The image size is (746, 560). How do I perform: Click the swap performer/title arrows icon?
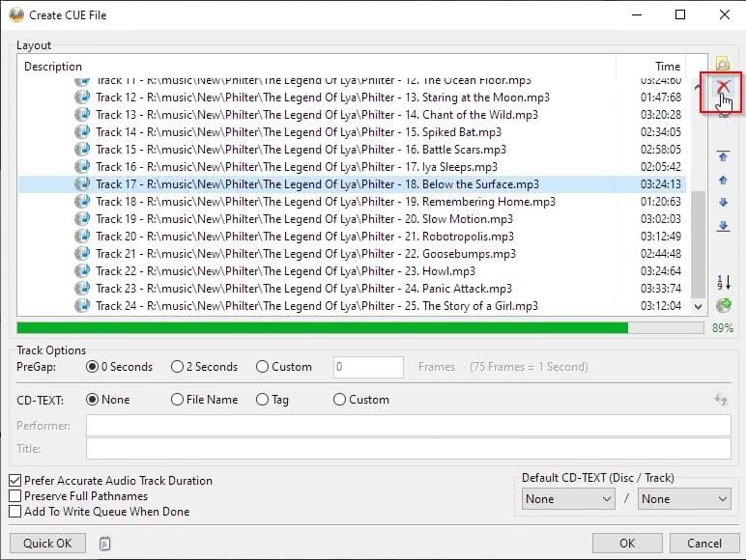(x=721, y=400)
